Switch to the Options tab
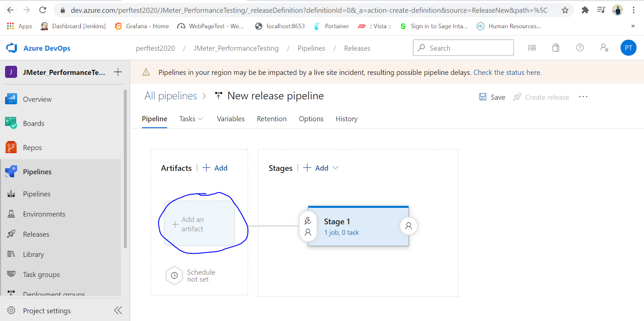The height and width of the screenshot is (321, 644). tap(311, 119)
